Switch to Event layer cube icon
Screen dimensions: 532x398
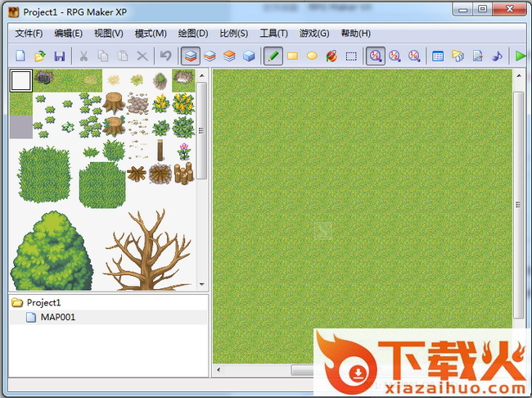tap(249, 56)
